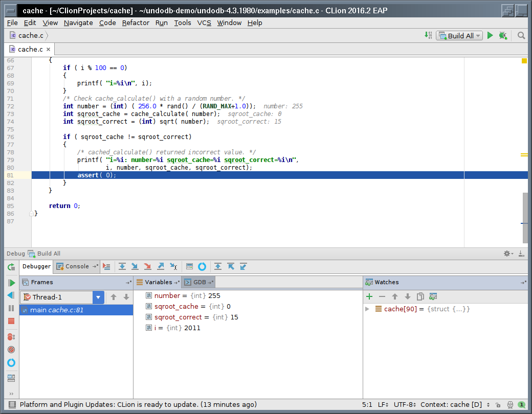The width and height of the screenshot is (532, 414).
Task: Select the Variables tab
Action: pos(158,282)
